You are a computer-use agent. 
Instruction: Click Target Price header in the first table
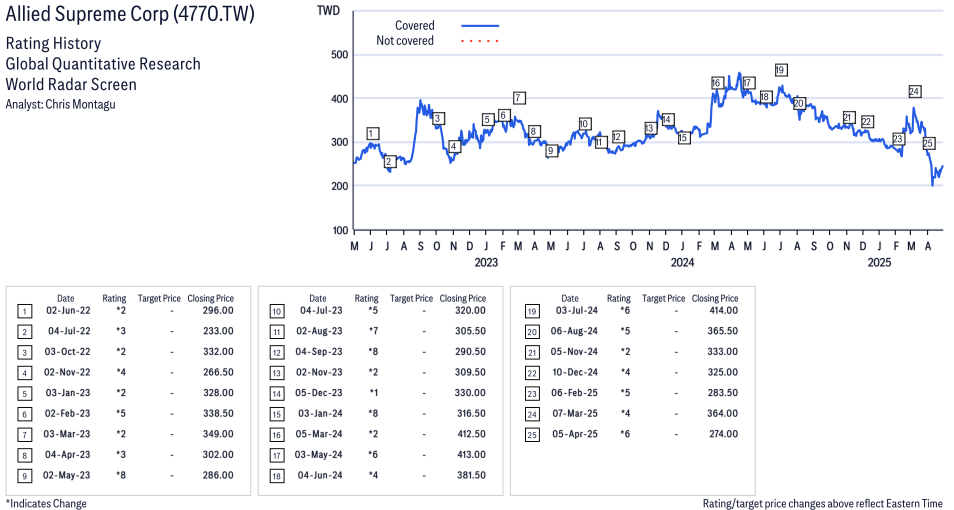[x=159, y=298]
